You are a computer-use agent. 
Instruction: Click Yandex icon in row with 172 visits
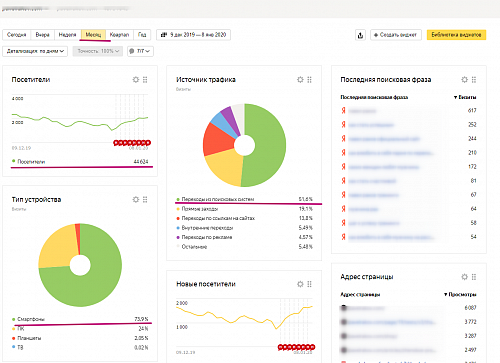pos(343,166)
